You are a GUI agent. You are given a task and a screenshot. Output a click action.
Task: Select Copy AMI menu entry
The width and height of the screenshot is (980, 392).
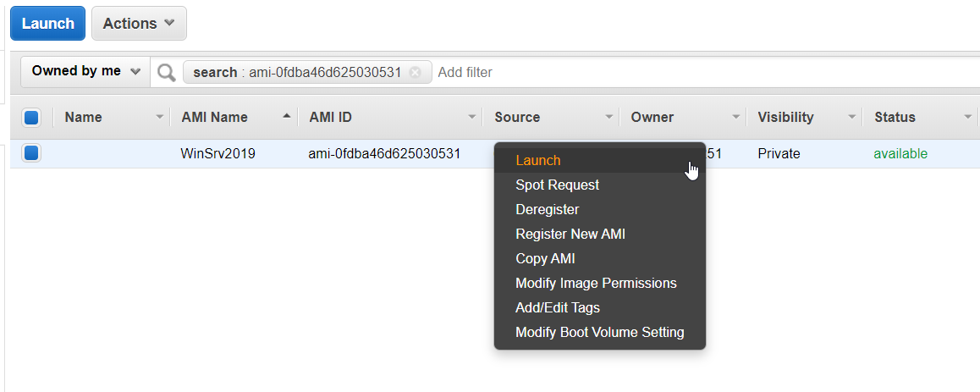tap(545, 258)
